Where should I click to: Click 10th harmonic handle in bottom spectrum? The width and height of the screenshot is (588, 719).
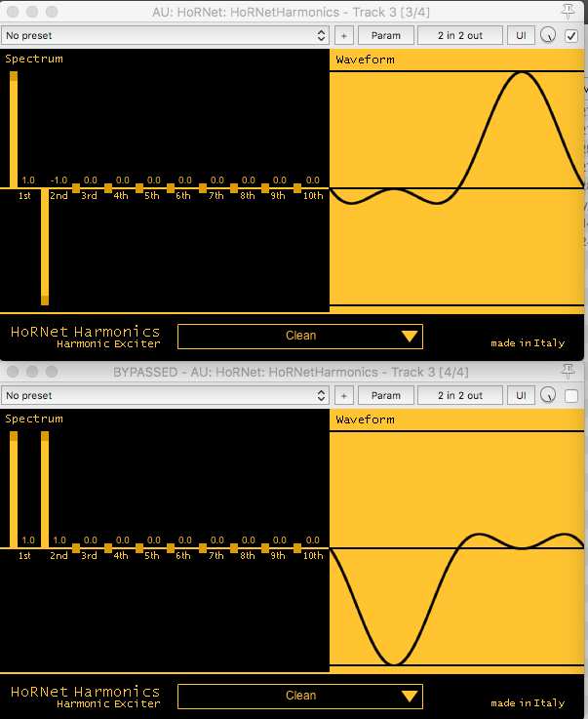297,548
